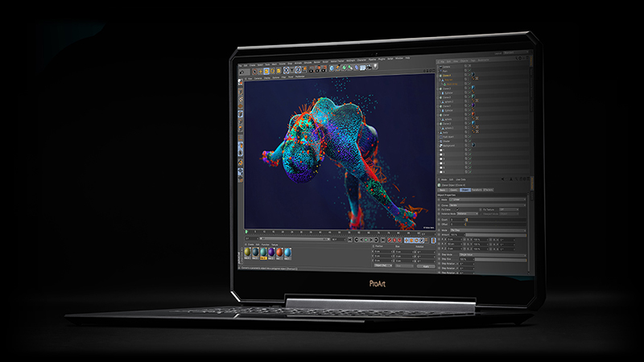Select the yellow material ball

248,252
